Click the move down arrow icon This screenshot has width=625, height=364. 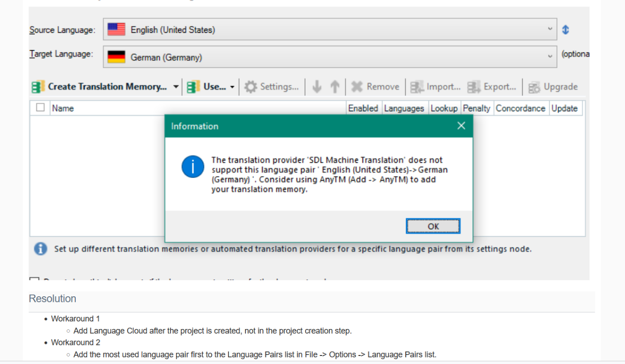click(x=317, y=87)
